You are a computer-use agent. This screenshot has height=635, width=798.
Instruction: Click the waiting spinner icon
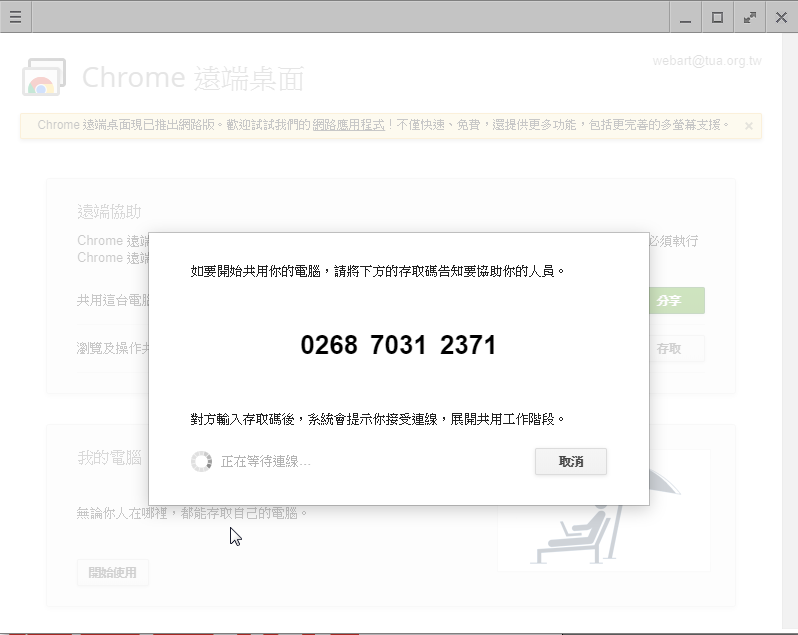202,461
